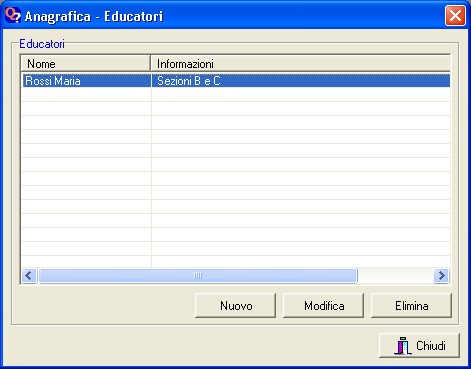Click the horizontal scrollbar right arrow

point(441,276)
